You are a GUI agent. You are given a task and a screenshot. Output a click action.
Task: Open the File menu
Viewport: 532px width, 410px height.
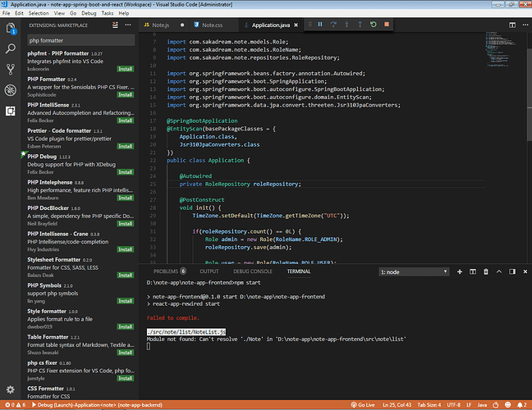point(6,13)
